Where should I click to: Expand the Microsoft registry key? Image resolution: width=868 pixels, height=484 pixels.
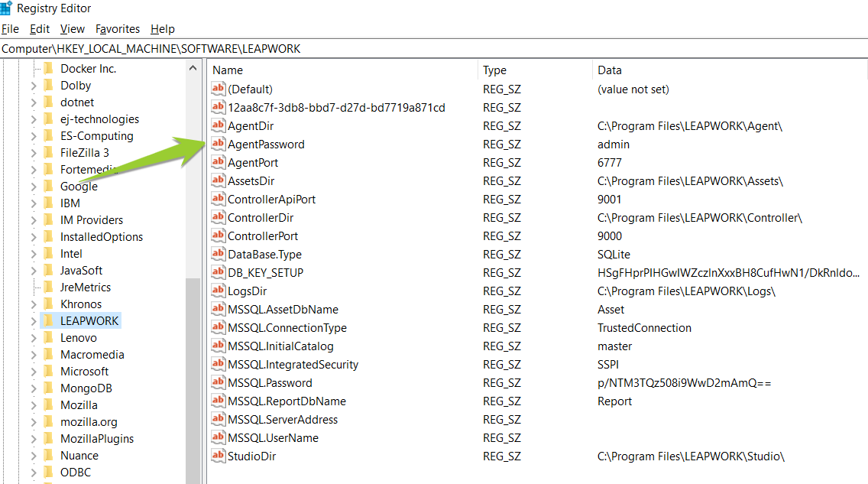pyautogui.click(x=34, y=372)
